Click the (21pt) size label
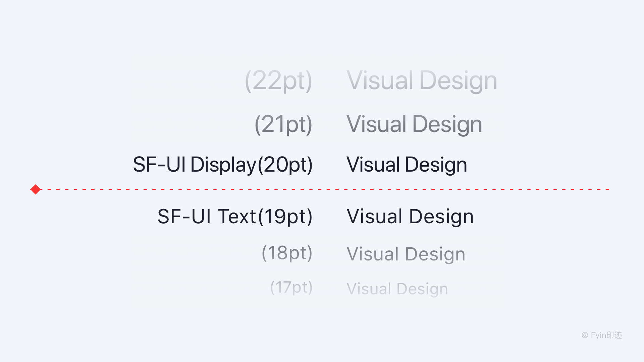This screenshot has width=644, height=362. click(283, 125)
